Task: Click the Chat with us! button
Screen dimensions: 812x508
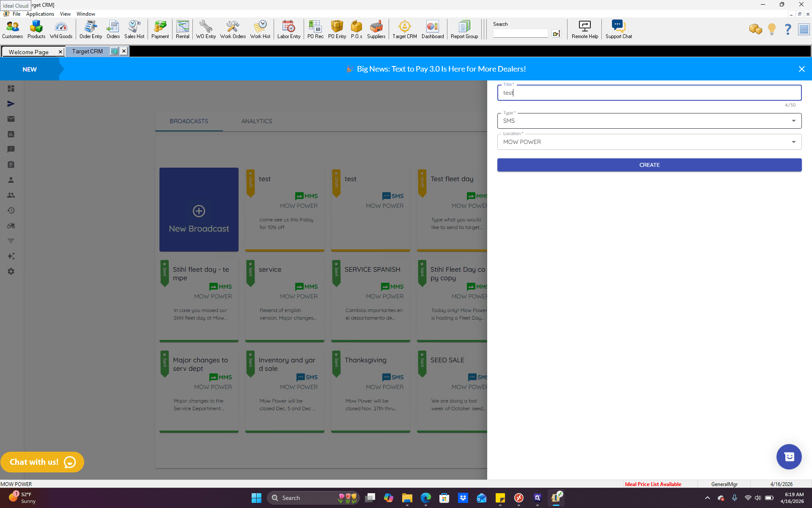Action: click(x=42, y=462)
